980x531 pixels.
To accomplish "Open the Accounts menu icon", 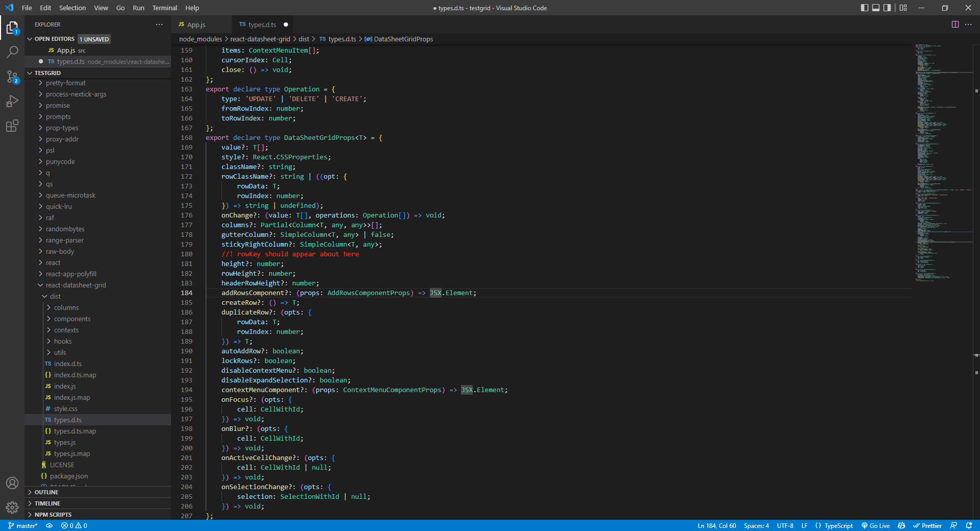I will click(12, 483).
